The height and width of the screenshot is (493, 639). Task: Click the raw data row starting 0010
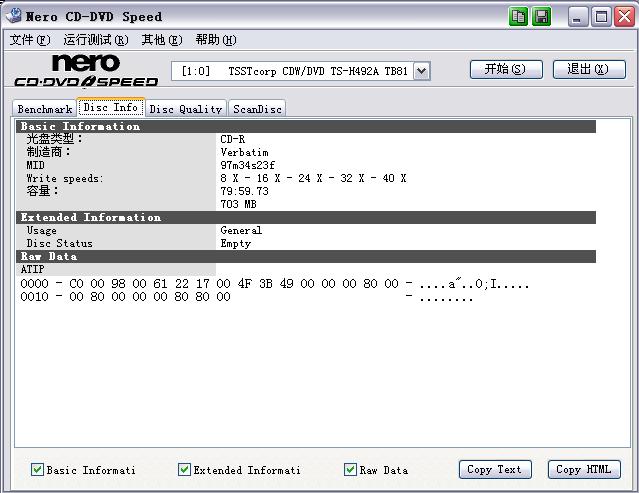[247, 297]
